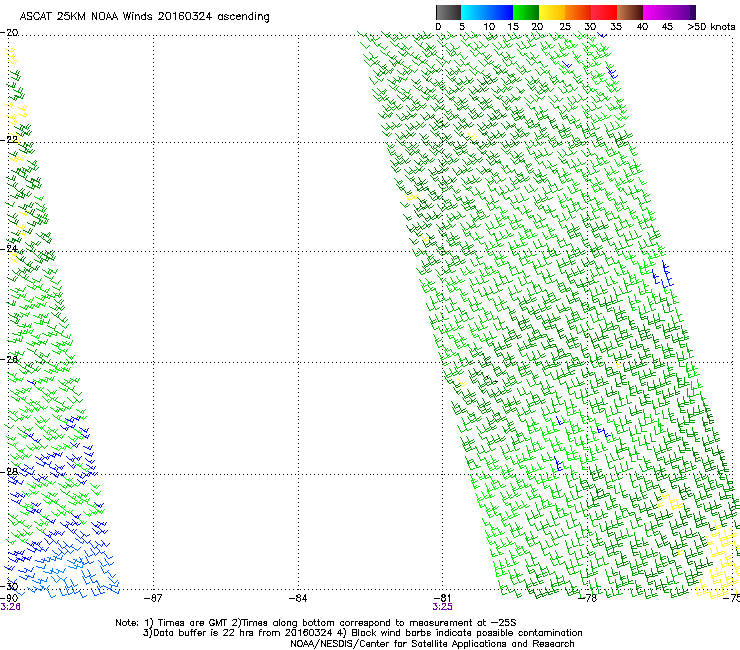
Task: Pick the yellow segment of the colorbar
Action: (x=552, y=12)
